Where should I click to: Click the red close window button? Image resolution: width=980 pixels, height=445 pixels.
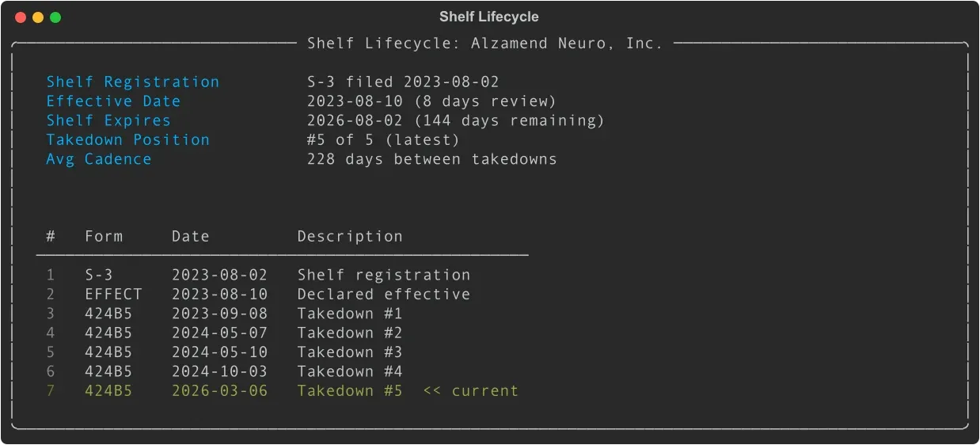pos(21,17)
